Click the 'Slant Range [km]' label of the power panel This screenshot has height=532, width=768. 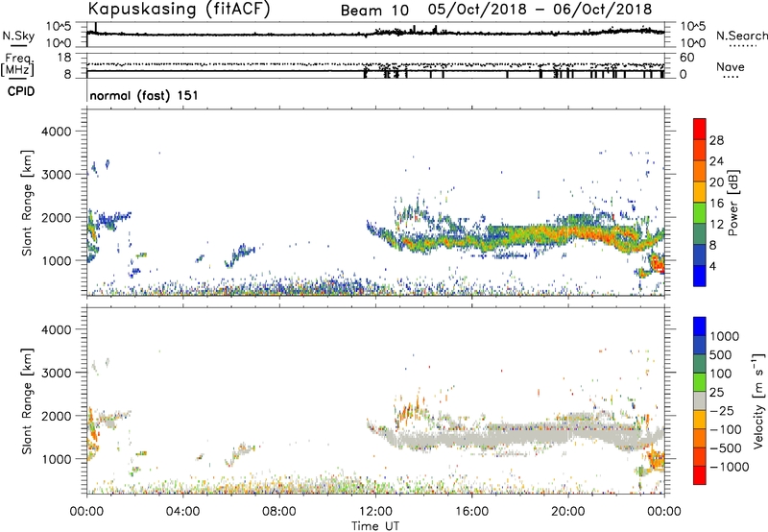click(x=27, y=203)
